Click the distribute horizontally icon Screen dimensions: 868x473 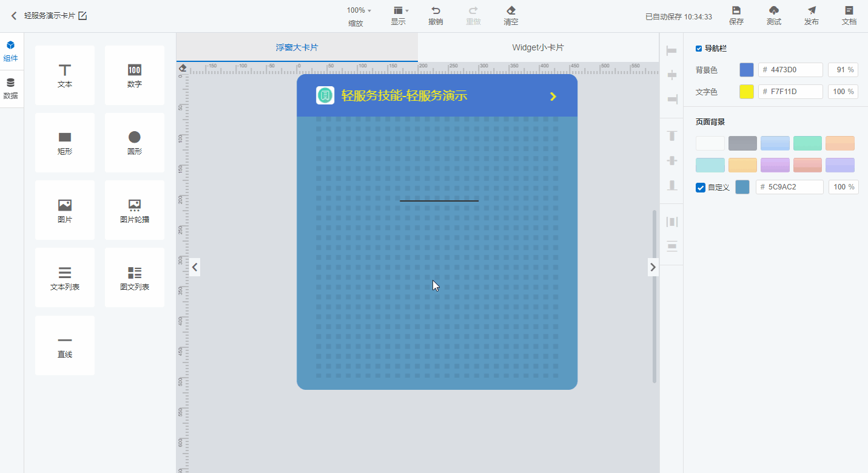click(x=671, y=222)
